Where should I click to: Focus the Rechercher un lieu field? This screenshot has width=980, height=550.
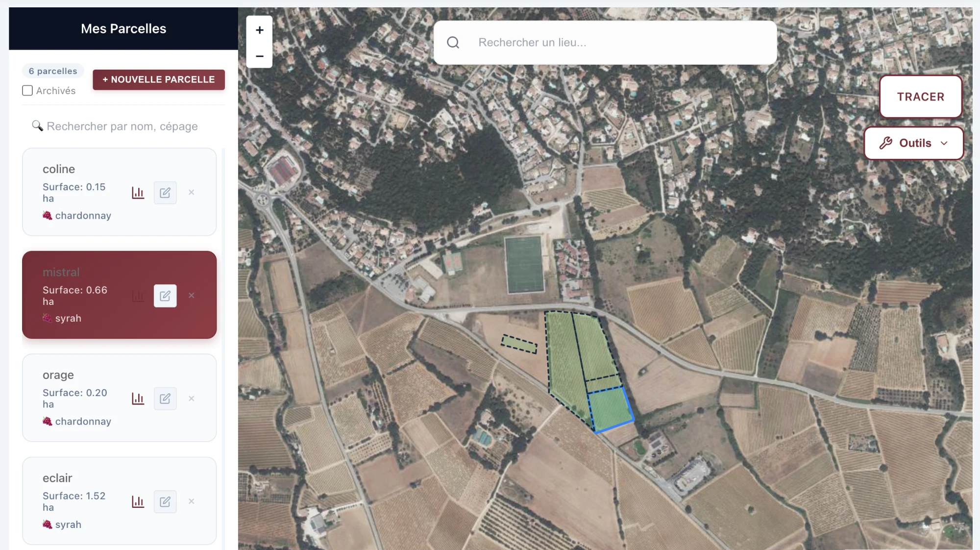[605, 43]
